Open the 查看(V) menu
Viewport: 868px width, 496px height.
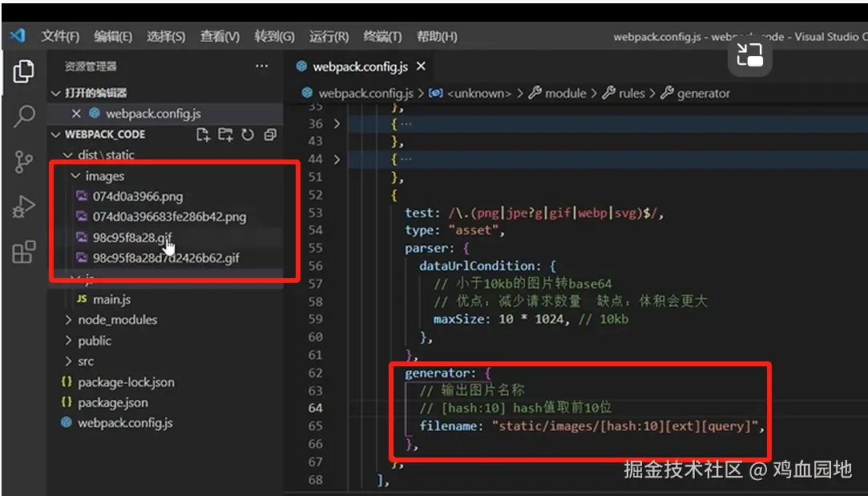click(x=220, y=37)
